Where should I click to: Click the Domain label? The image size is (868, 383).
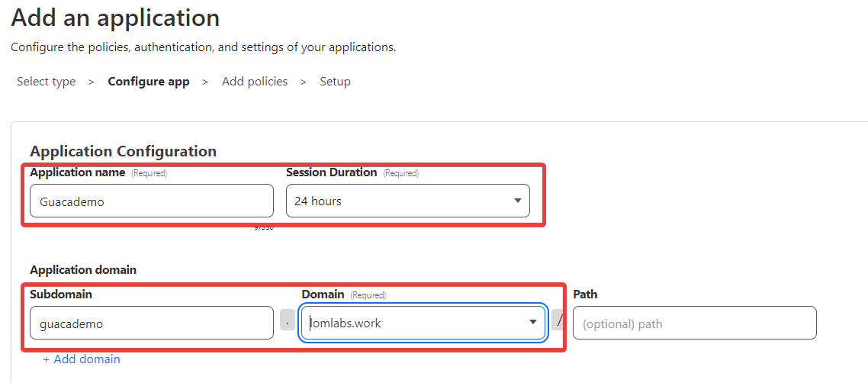tap(323, 294)
